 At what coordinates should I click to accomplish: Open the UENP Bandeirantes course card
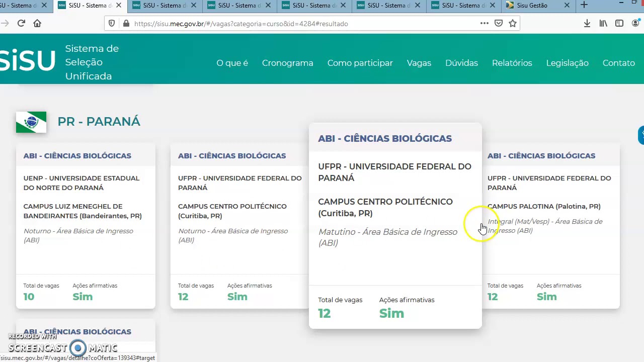point(86,226)
